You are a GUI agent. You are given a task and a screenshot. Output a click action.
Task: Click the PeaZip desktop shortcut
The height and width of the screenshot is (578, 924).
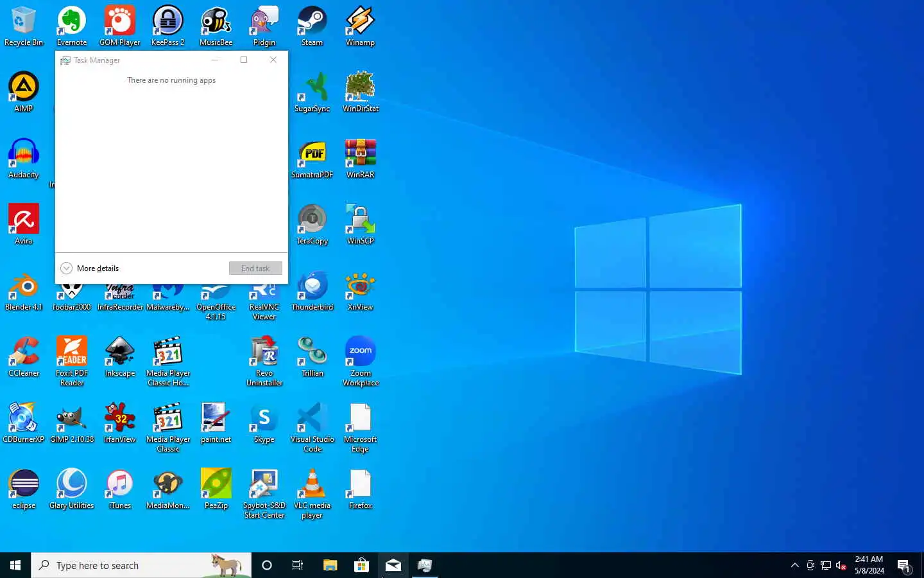tap(216, 489)
